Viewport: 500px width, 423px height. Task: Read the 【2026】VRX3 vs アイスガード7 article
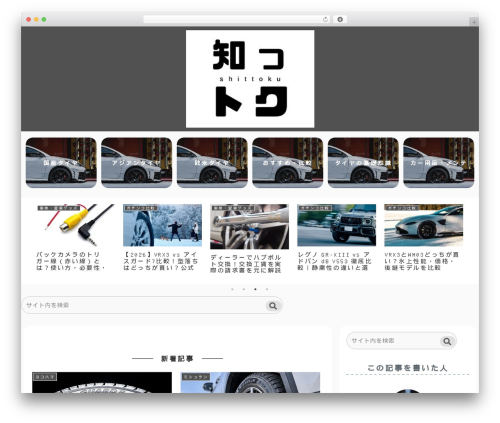click(160, 261)
